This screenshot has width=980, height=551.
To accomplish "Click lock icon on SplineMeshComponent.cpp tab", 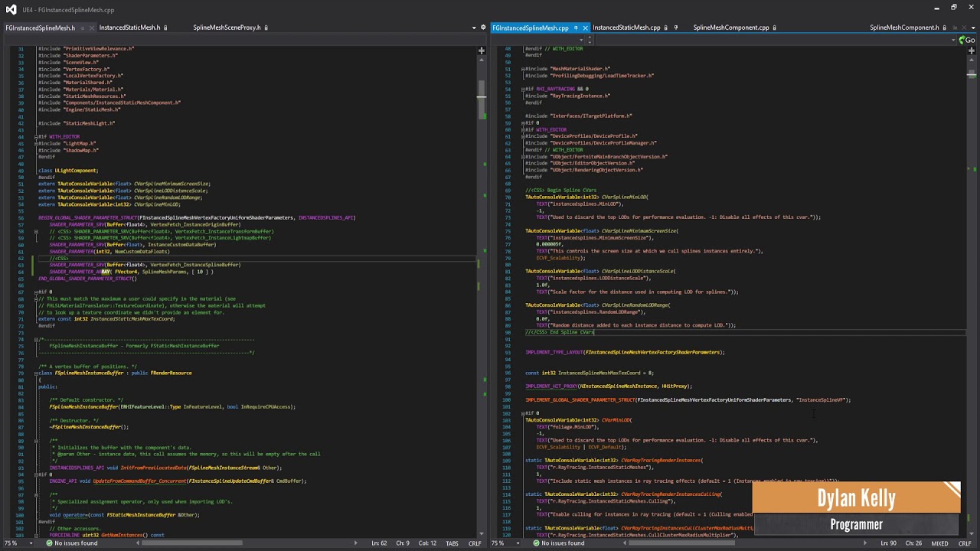I will [775, 28].
